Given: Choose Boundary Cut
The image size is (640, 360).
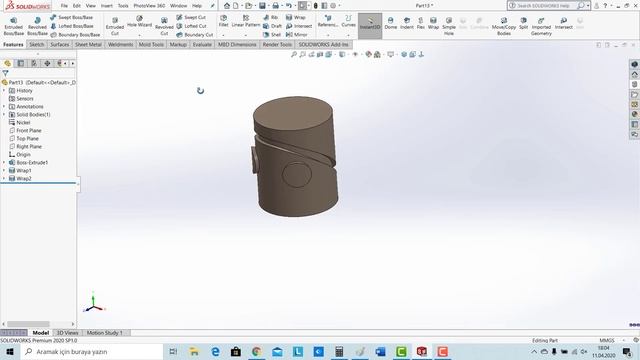Looking at the screenshot, I should 195,35.
